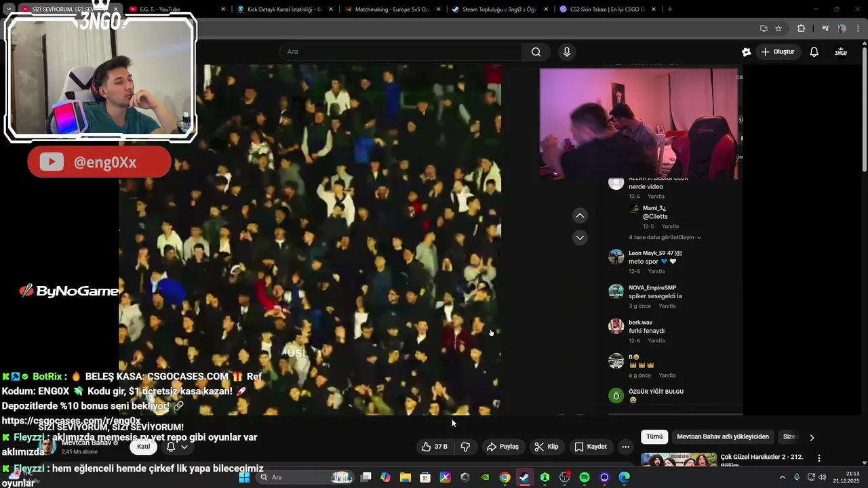This screenshot has width=868, height=488.
Task: Open the browser tab search dropdown
Action: [x=9, y=9]
